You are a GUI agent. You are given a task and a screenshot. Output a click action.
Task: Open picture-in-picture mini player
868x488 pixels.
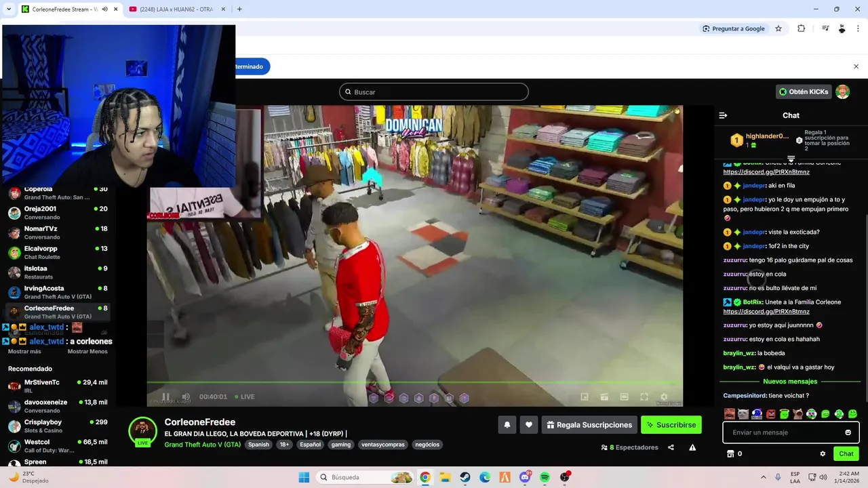[585, 396]
